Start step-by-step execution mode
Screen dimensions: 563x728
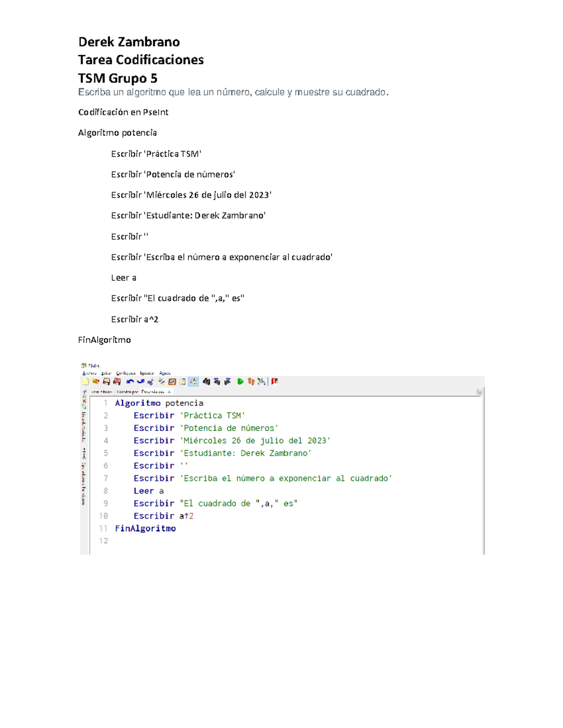coord(251,382)
